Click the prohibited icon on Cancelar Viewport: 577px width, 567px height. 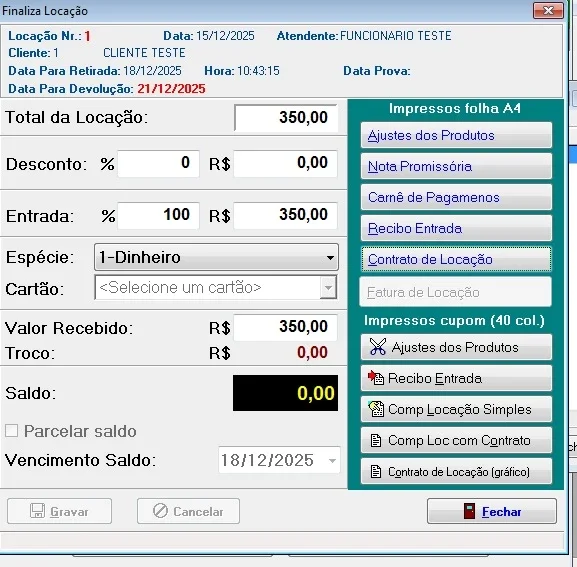[160, 511]
